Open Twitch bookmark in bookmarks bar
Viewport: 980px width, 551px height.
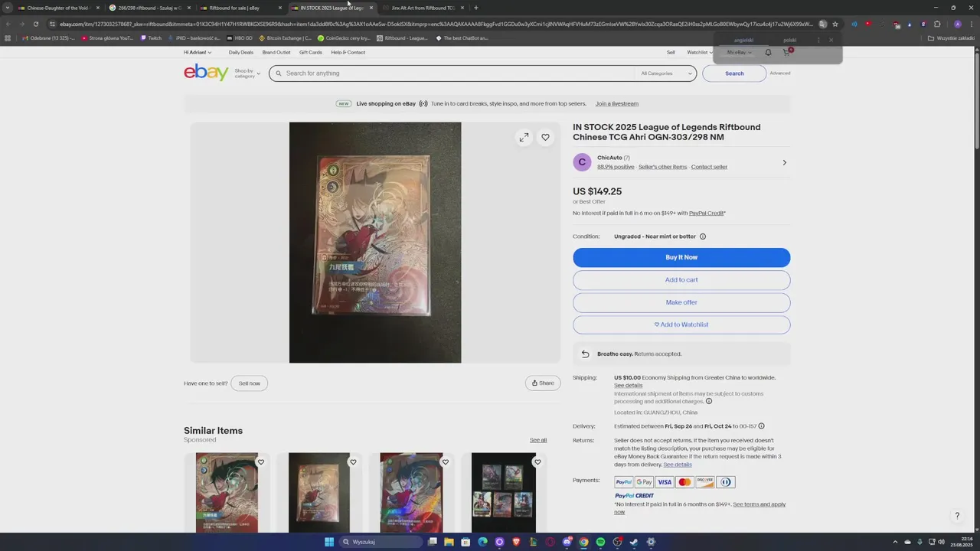(x=152, y=37)
